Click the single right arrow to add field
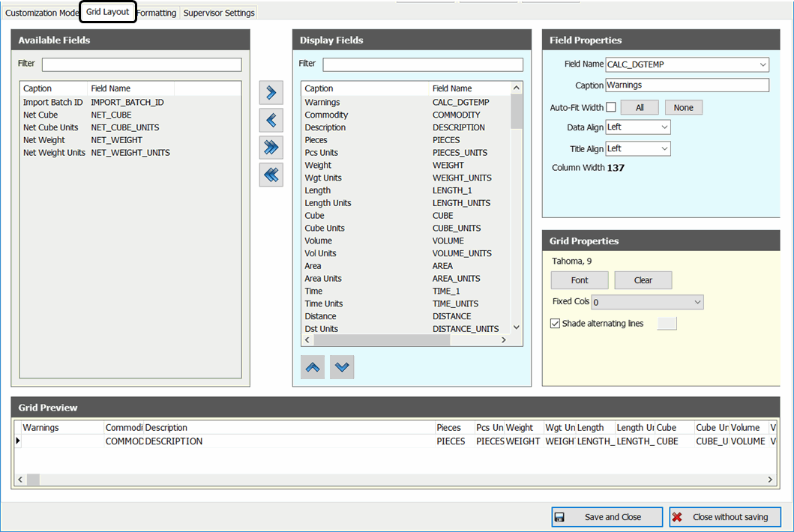This screenshot has height=532, width=794. (x=271, y=93)
